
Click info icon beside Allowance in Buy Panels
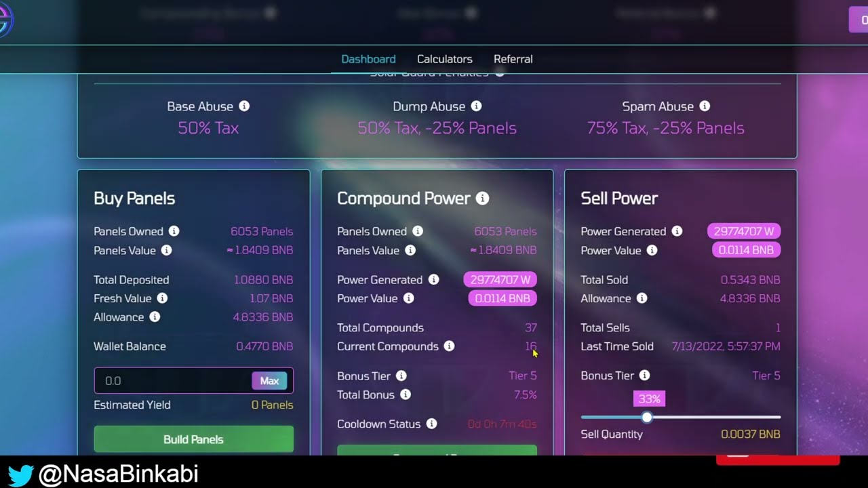155,317
